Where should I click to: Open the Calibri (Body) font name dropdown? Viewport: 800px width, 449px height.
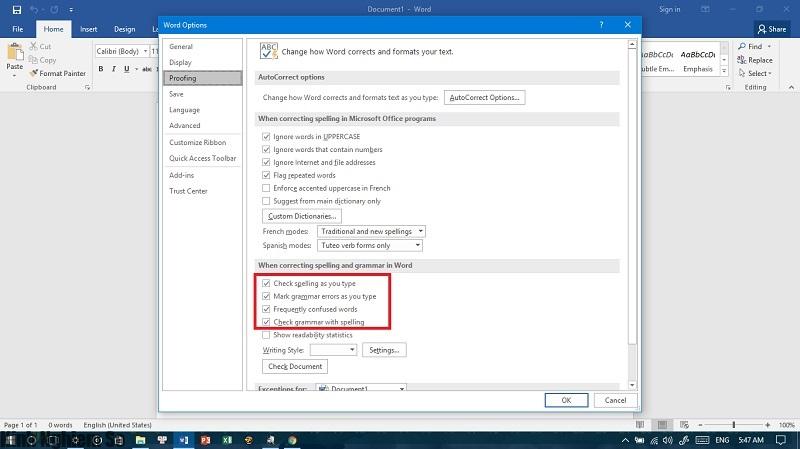click(145, 52)
